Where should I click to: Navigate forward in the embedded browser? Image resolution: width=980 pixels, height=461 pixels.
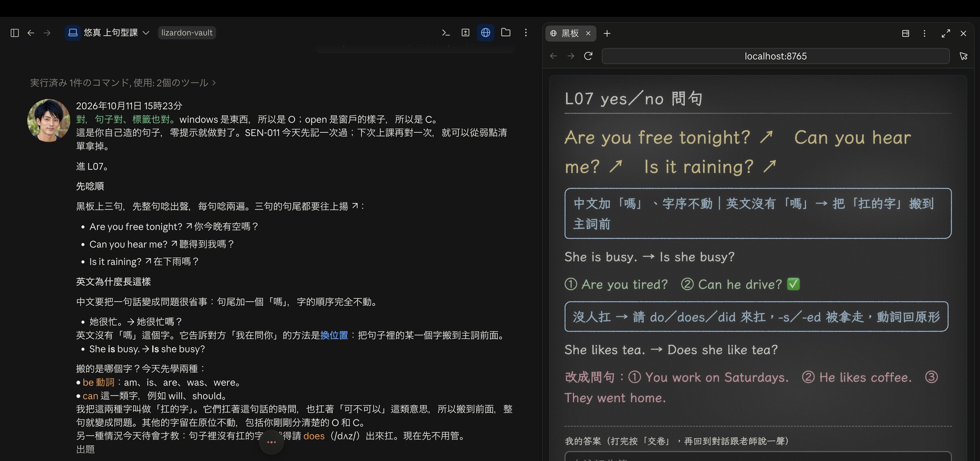coord(571,56)
